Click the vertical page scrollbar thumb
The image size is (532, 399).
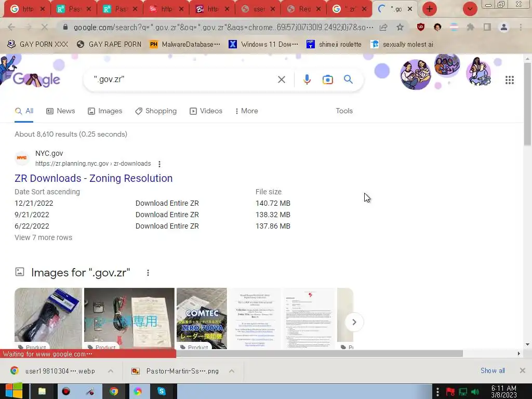click(528, 104)
